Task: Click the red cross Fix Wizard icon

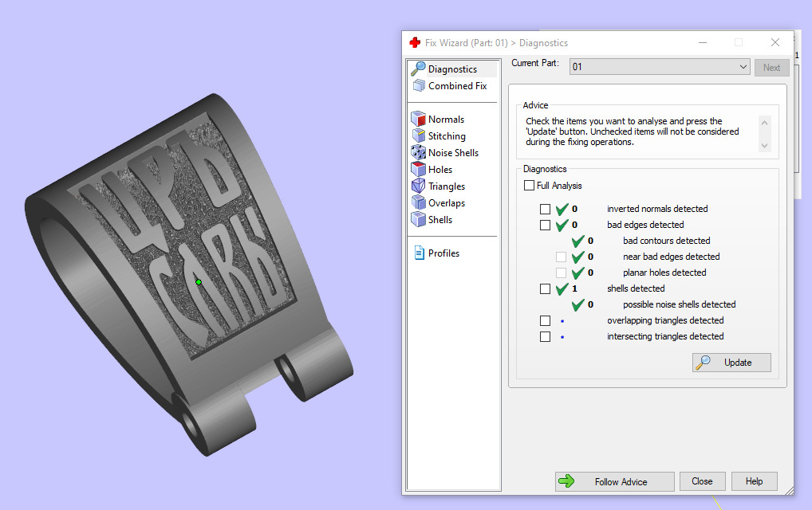Action: 415,42
